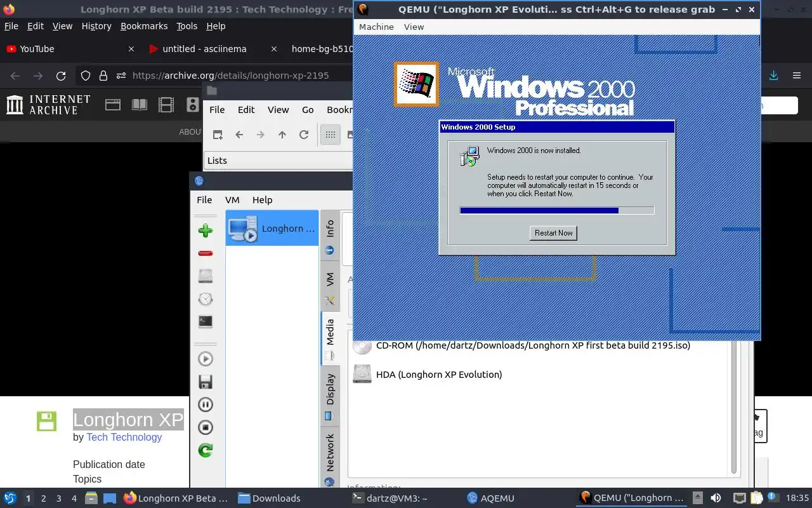Open AQEMU Help menu
The width and height of the screenshot is (812, 508).
pyautogui.click(x=263, y=199)
